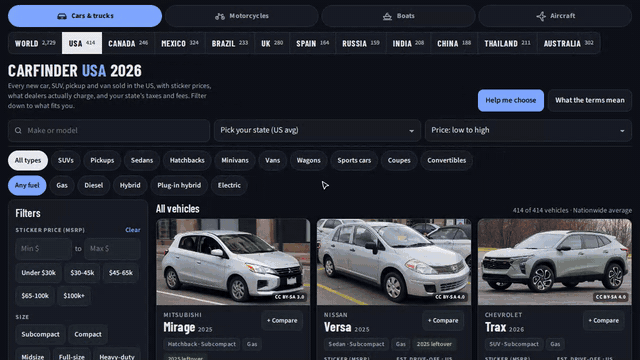
Task: Click the Trax model name
Action: click(496, 327)
